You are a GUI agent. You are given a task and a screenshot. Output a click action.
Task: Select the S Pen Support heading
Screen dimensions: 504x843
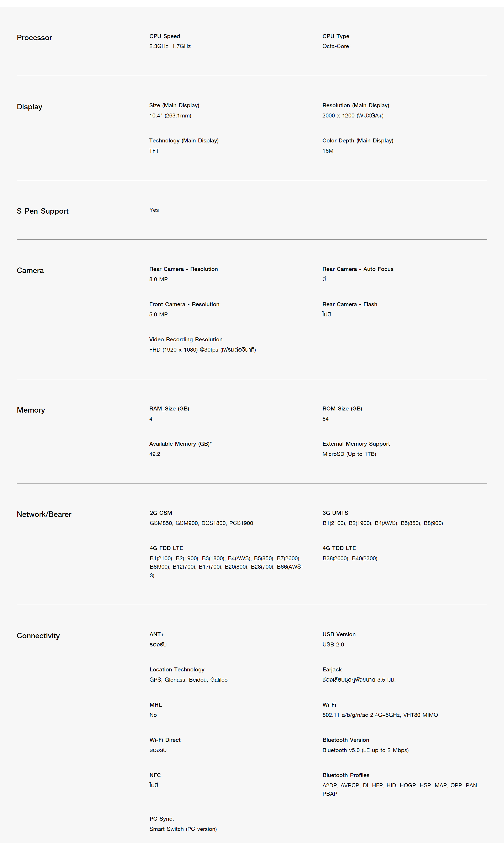[43, 211]
